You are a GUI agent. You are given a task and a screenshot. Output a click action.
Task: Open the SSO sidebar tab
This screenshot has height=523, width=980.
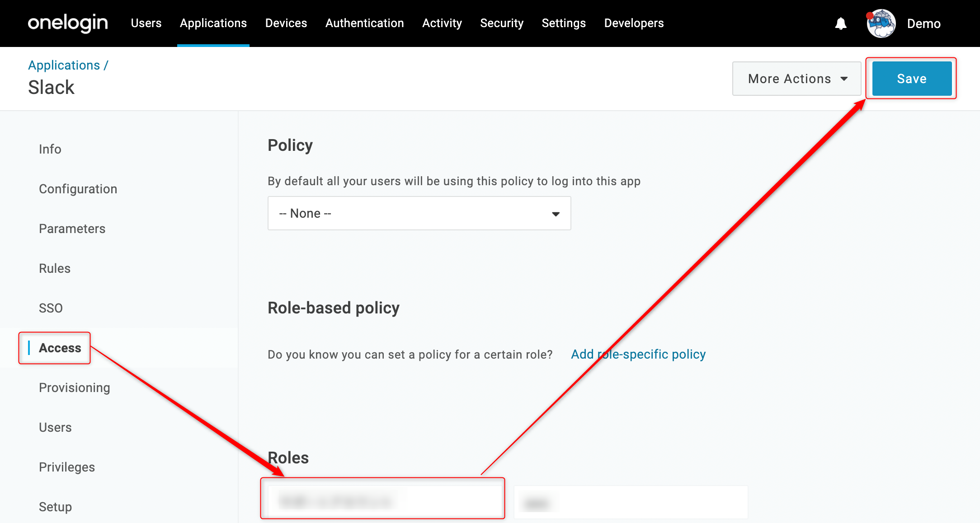[51, 308]
